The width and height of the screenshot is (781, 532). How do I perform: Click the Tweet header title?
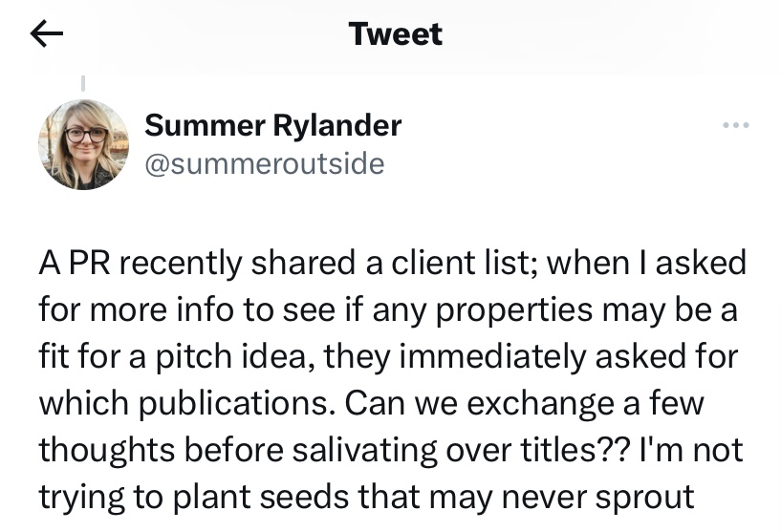coord(395,34)
